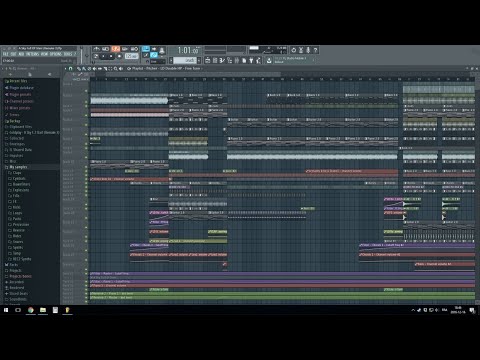Toggle wait for input recording option
Image resolution: width=480 pixels, height=360 pixels.
pos(106,49)
